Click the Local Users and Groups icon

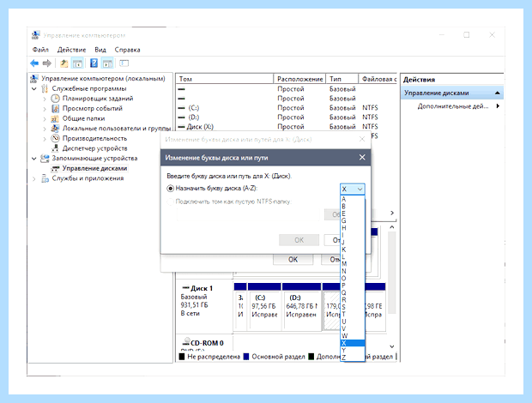point(55,129)
